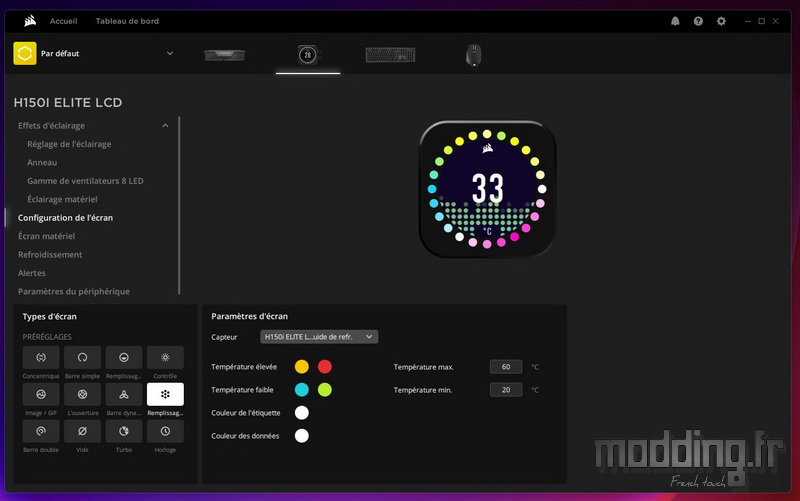Open iCUE settings gear icon
This screenshot has height=501, width=800.
(721, 21)
